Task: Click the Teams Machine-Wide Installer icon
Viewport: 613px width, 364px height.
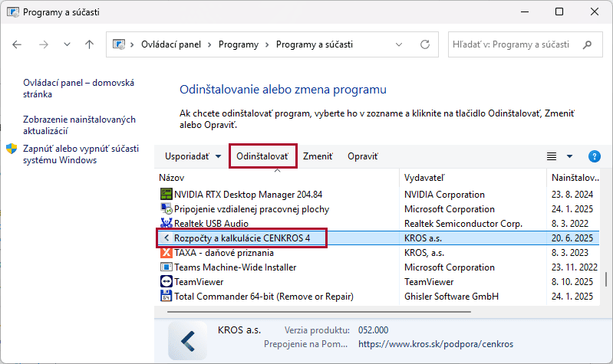Action: click(166, 267)
